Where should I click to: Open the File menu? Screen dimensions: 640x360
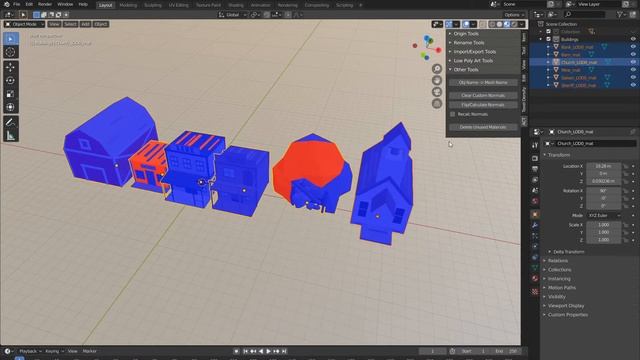point(17,4)
